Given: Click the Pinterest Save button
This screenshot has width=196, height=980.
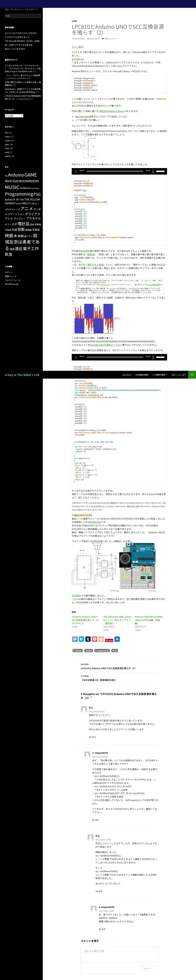Looking at the screenshot, I should (109, 640).
